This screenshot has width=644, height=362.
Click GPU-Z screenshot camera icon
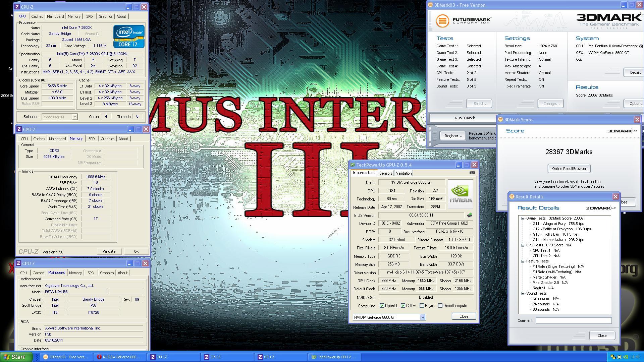click(472, 173)
